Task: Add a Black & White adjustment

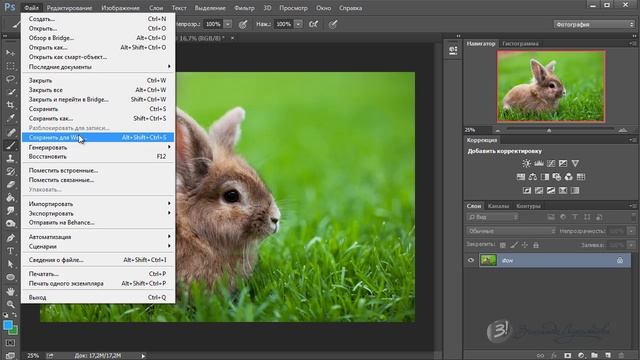Action: 544,177
